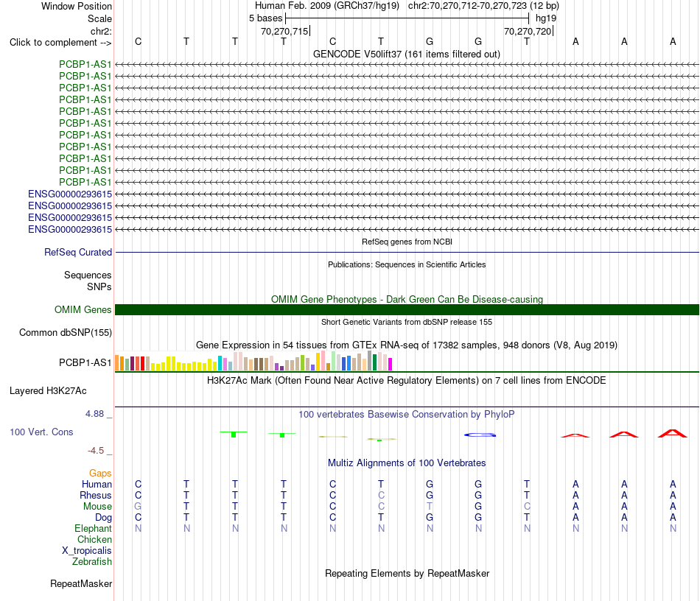Viewport: 700px width, 601px height.
Task: Click the 70,270,720 position marker
Action: 528,31
